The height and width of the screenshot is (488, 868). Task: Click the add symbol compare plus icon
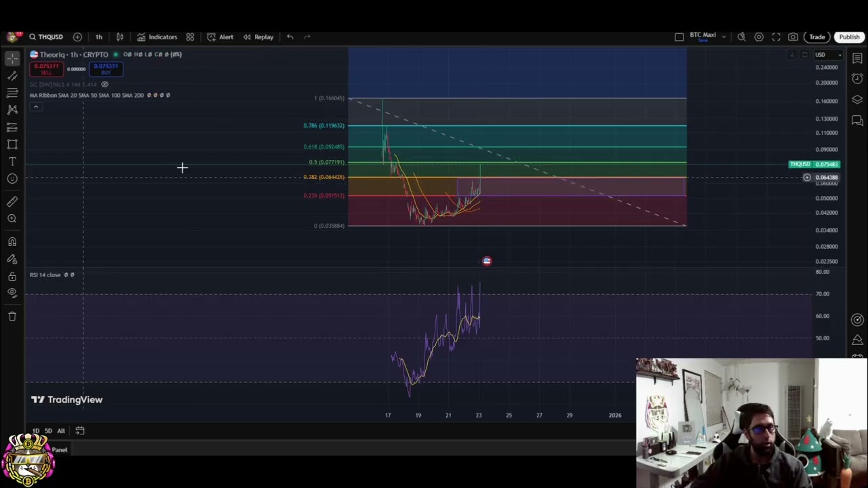77,37
